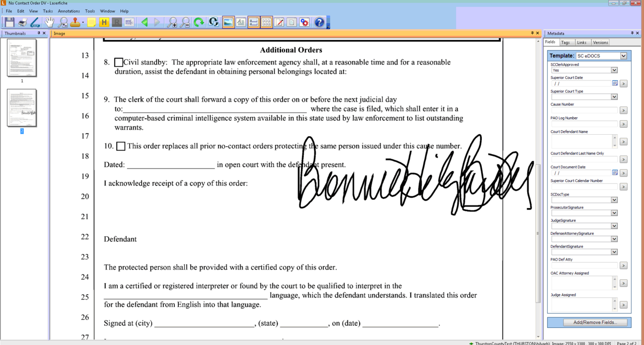Switch to the Fields tab

550,42
